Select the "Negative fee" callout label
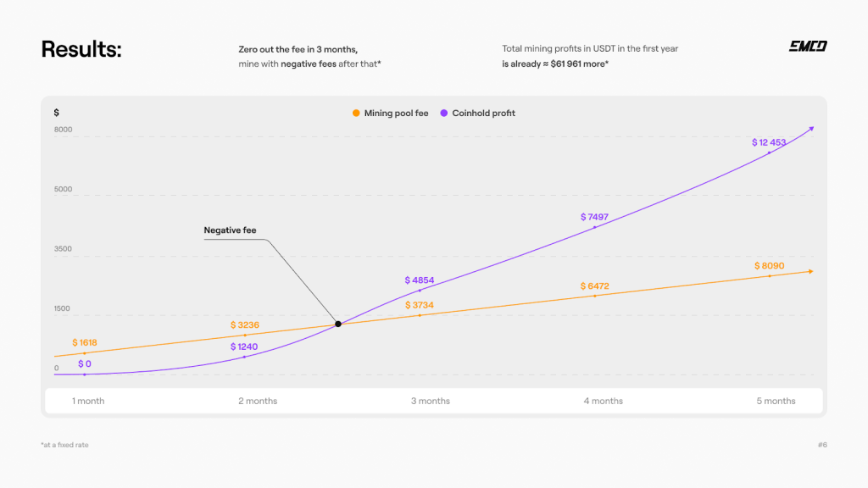The image size is (868, 488). point(230,230)
